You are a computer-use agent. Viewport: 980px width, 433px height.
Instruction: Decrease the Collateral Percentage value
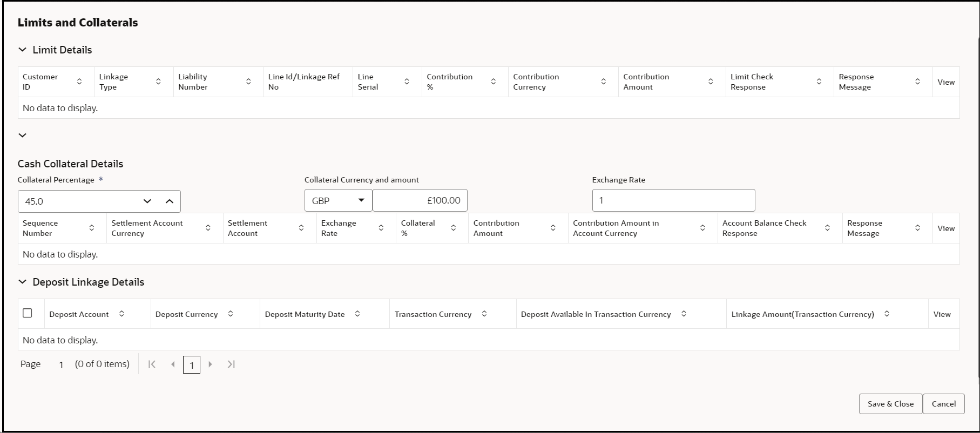click(x=147, y=201)
